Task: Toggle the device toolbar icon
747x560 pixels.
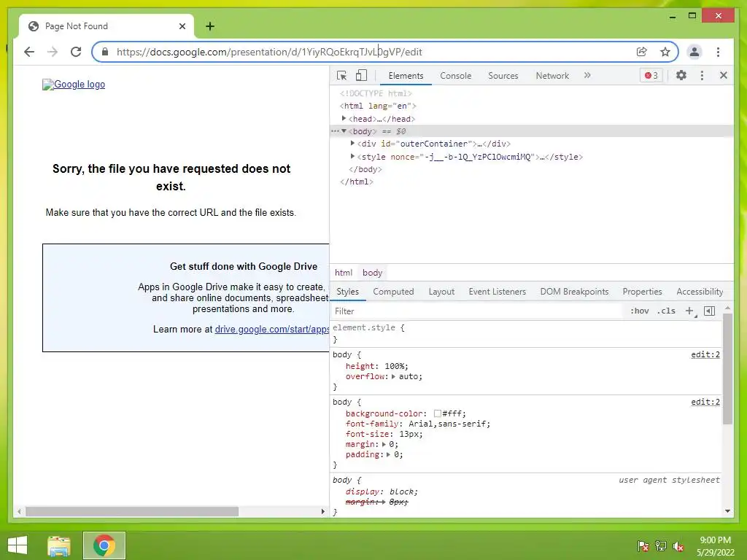Action: (362, 75)
